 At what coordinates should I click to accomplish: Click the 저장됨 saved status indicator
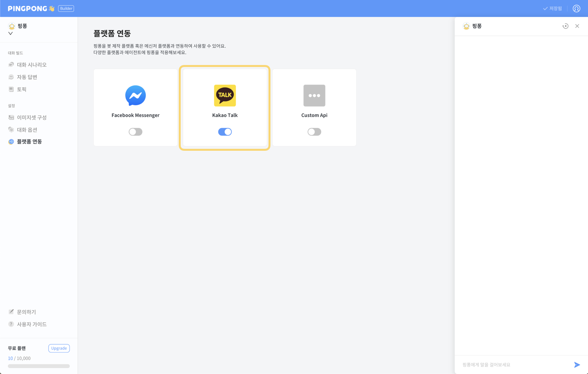pos(552,8)
